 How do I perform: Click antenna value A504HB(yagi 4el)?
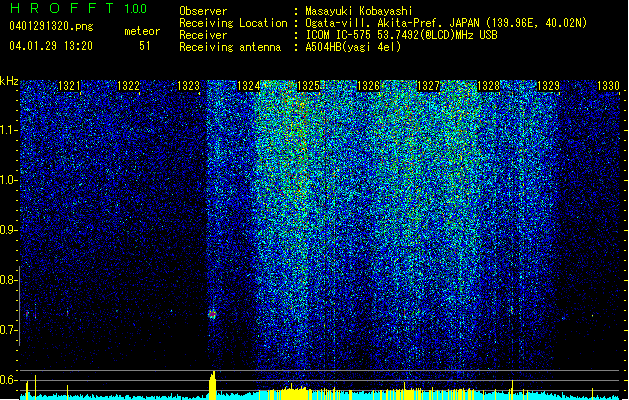(353, 47)
